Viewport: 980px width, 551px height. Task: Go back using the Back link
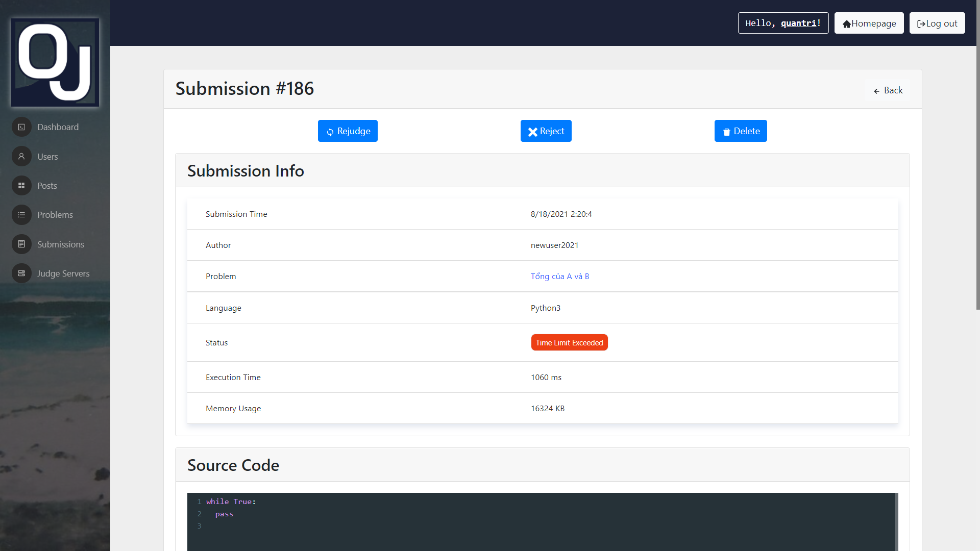click(x=888, y=90)
